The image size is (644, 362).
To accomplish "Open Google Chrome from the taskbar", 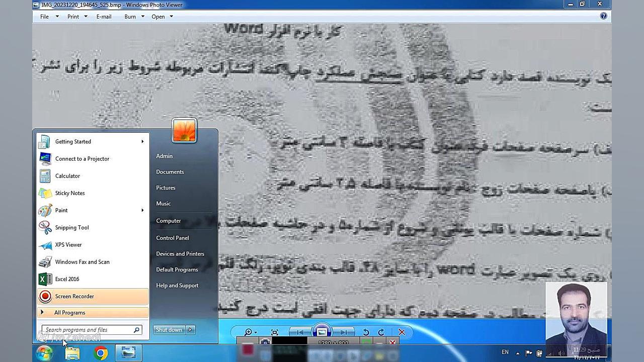I will (101, 353).
